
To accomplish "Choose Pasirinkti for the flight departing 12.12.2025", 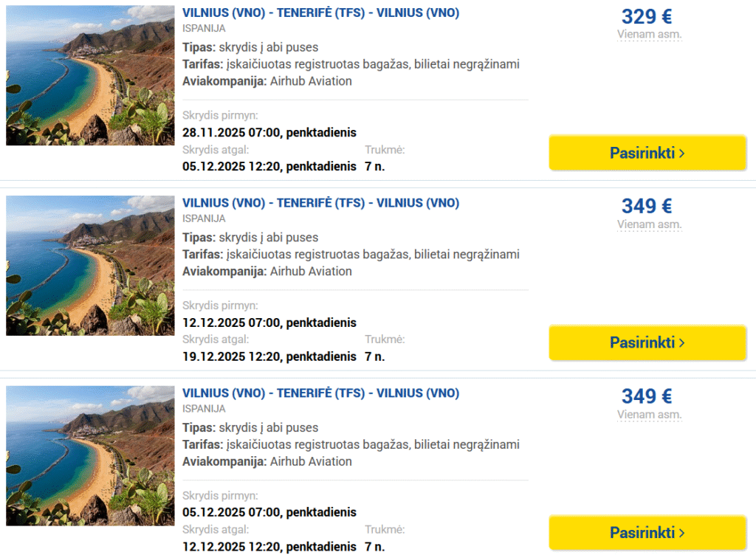I will pyautogui.click(x=647, y=342).
